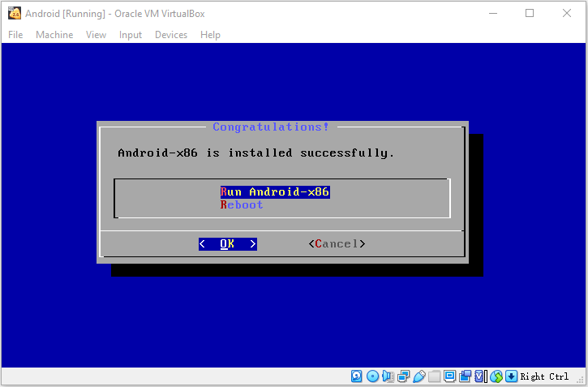Maximize the VirtualBox window
588x387 pixels.
(x=530, y=14)
